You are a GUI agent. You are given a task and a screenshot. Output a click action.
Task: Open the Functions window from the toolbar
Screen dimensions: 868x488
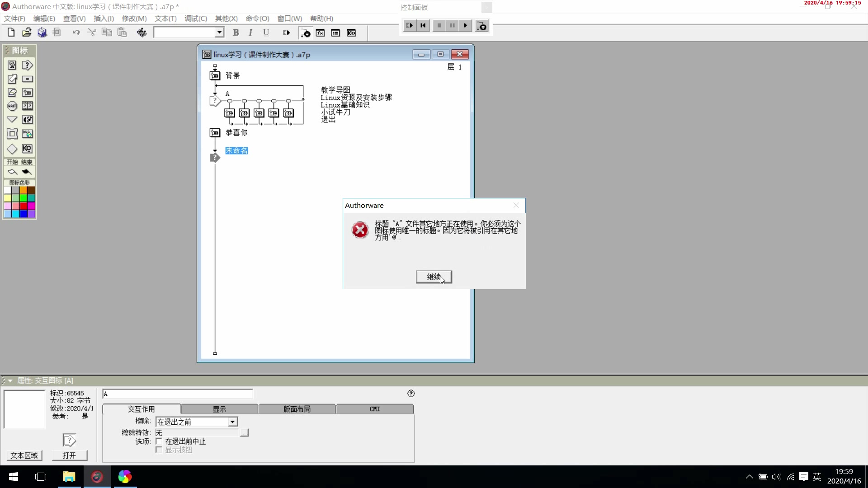321,33
